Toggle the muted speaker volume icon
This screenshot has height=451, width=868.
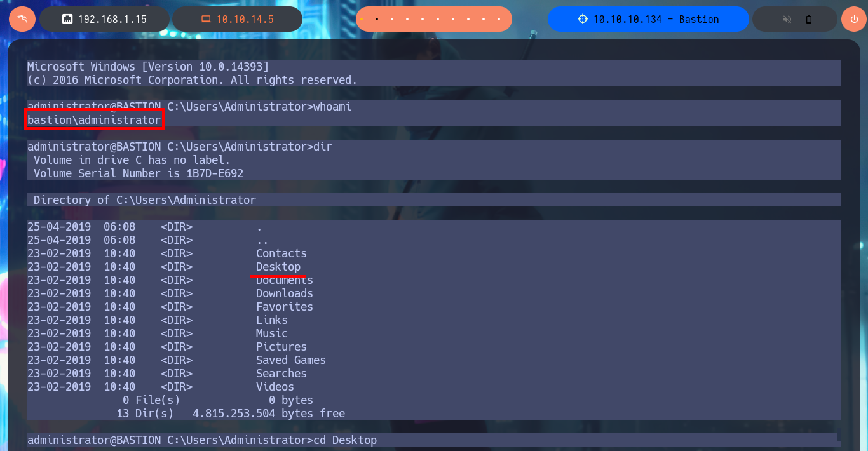point(787,19)
